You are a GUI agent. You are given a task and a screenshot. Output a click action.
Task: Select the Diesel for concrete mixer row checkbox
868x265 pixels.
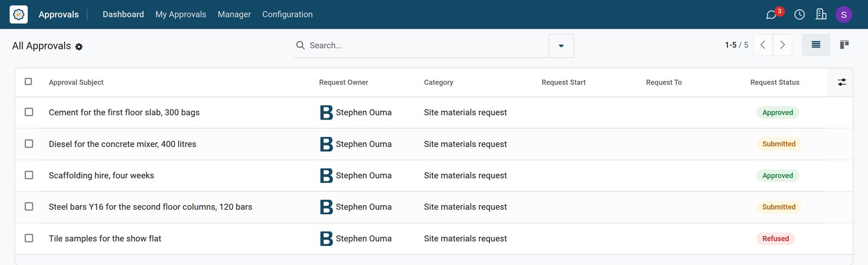coord(29,143)
